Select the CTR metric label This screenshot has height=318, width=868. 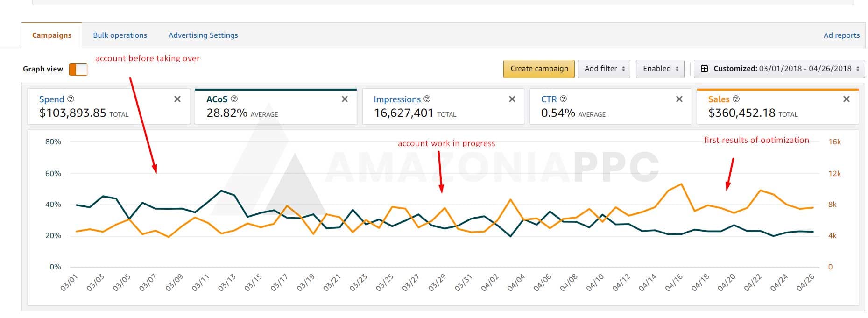coord(549,99)
